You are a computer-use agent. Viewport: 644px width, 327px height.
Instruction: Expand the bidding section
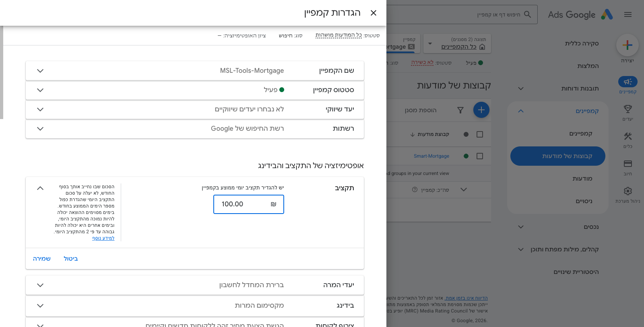point(40,306)
